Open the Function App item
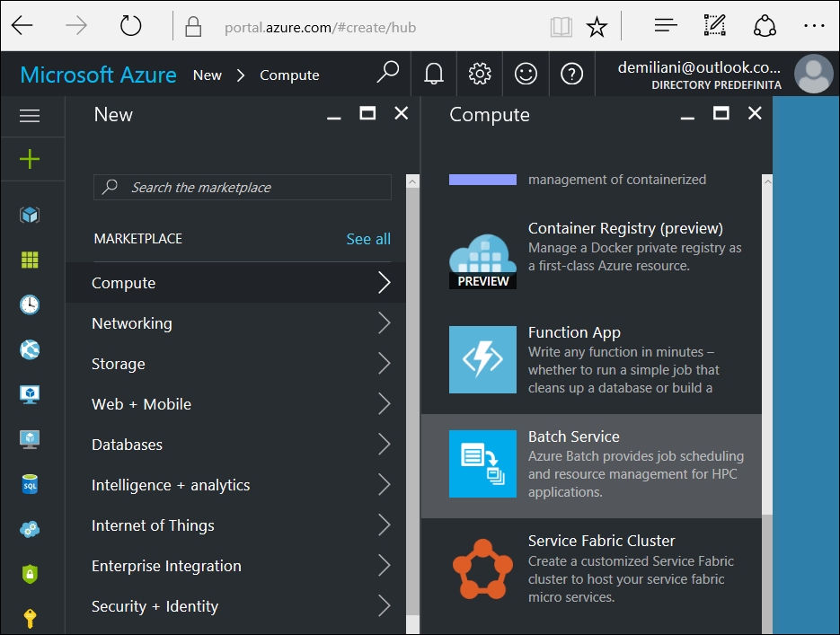Viewport: 840px width, 635px height. click(x=591, y=360)
